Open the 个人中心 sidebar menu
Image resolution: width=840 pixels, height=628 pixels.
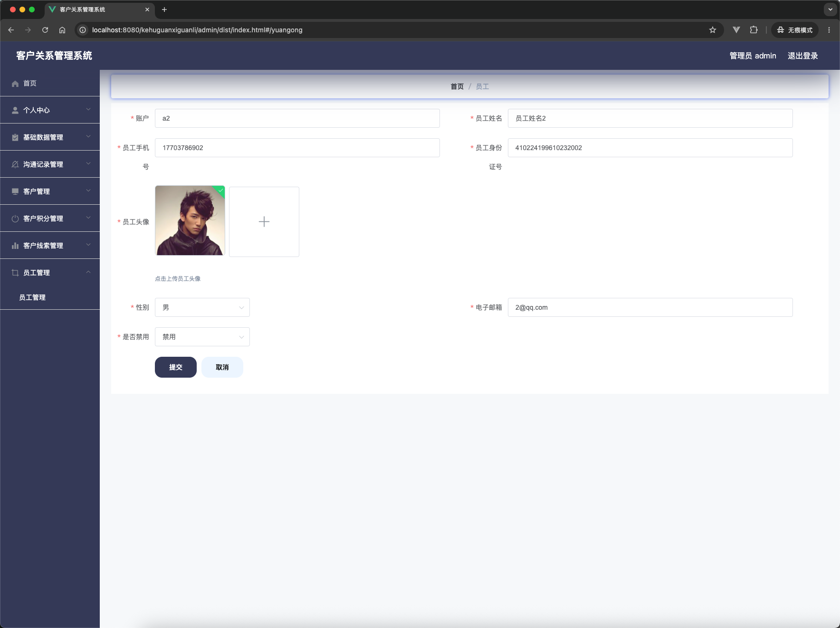[x=50, y=110]
